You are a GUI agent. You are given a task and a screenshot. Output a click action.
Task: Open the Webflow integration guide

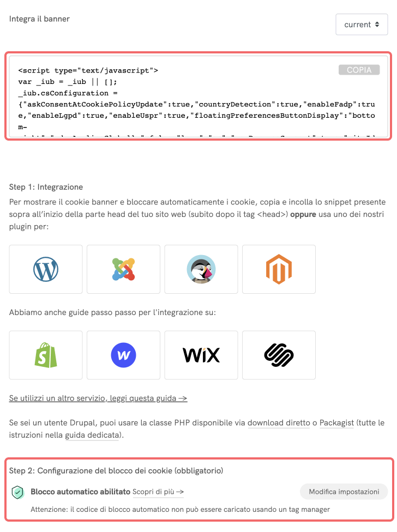click(123, 355)
